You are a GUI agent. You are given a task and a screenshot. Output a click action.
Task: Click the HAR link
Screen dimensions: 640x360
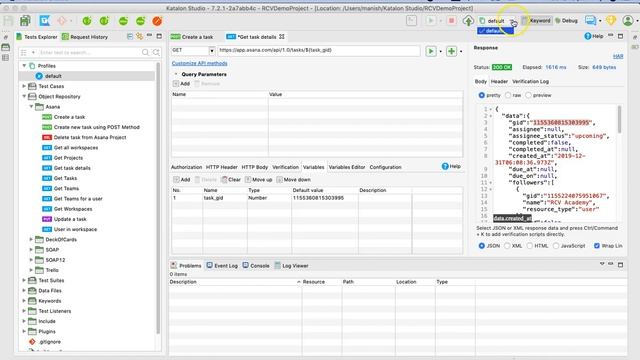(x=618, y=56)
